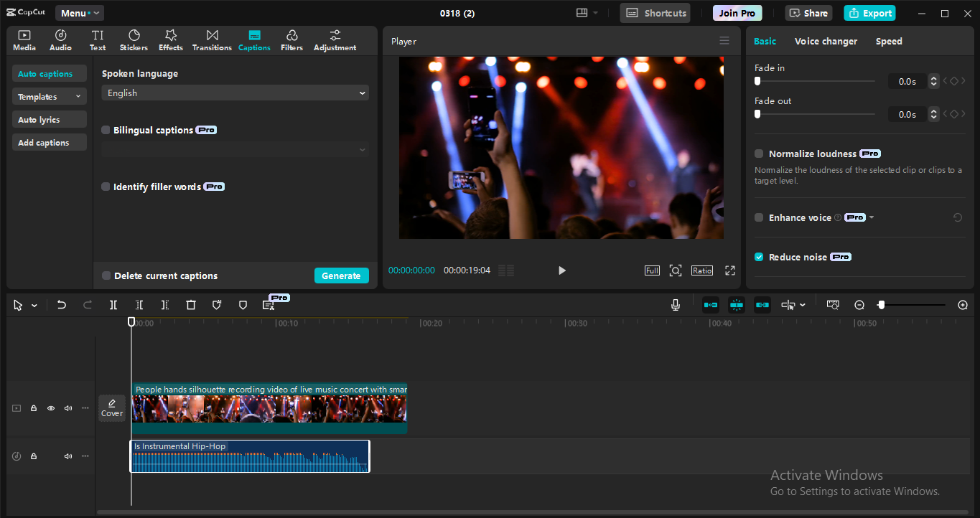Open the Captions tab in the top toolbar

[x=254, y=39]
